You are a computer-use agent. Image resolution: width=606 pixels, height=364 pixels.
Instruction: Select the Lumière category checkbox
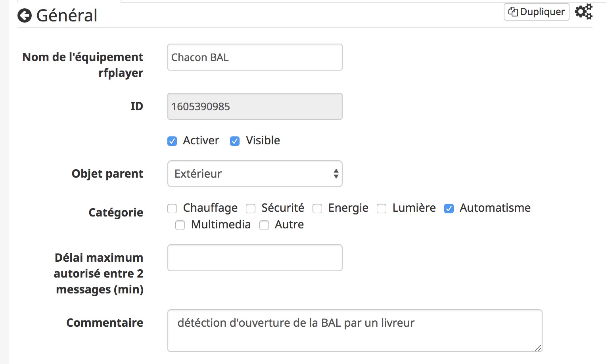[x=382, y=209]
